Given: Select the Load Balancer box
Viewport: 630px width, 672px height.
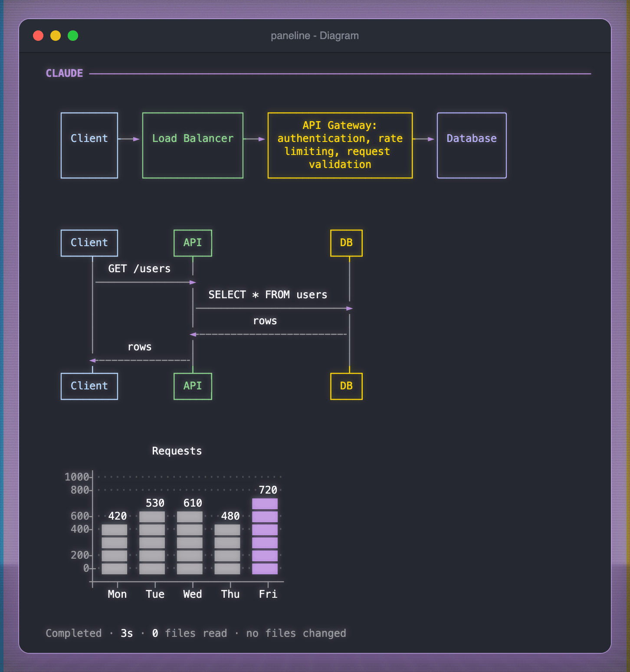Looking at the screenshot, I should (x=193, y=145).
